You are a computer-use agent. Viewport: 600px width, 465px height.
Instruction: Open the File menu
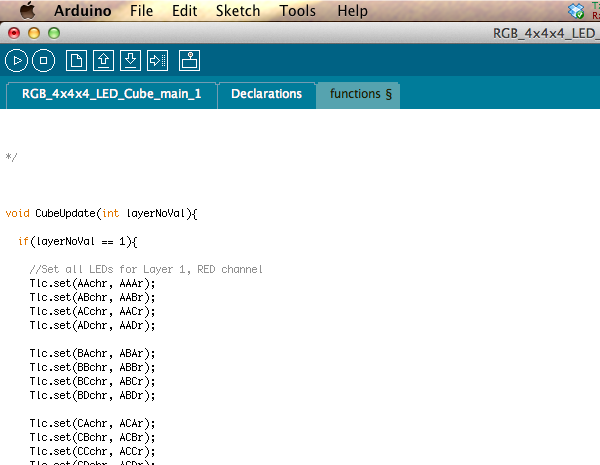click(x=141, y=11)
